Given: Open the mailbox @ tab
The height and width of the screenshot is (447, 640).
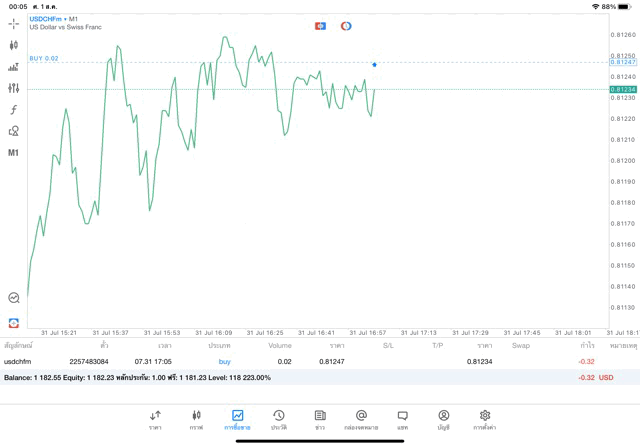Looking at the screenshot, I should point(361,419).
